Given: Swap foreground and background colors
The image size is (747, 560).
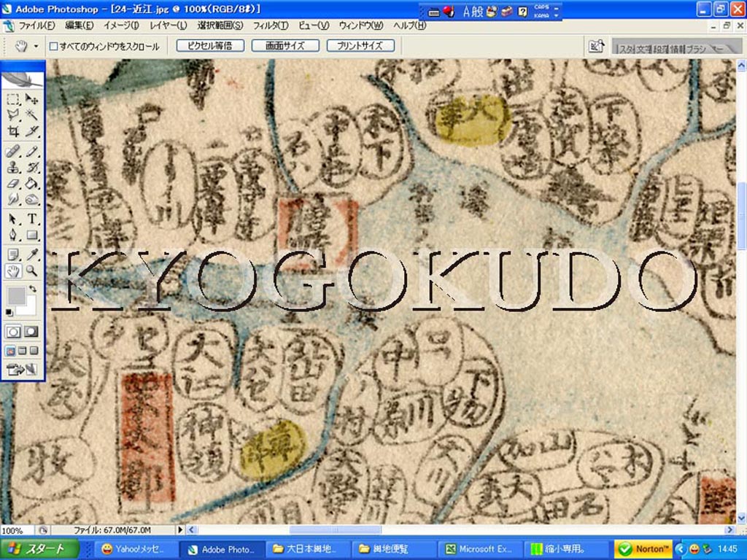Looking at the screenshot, I should click(x=32, y=289).
